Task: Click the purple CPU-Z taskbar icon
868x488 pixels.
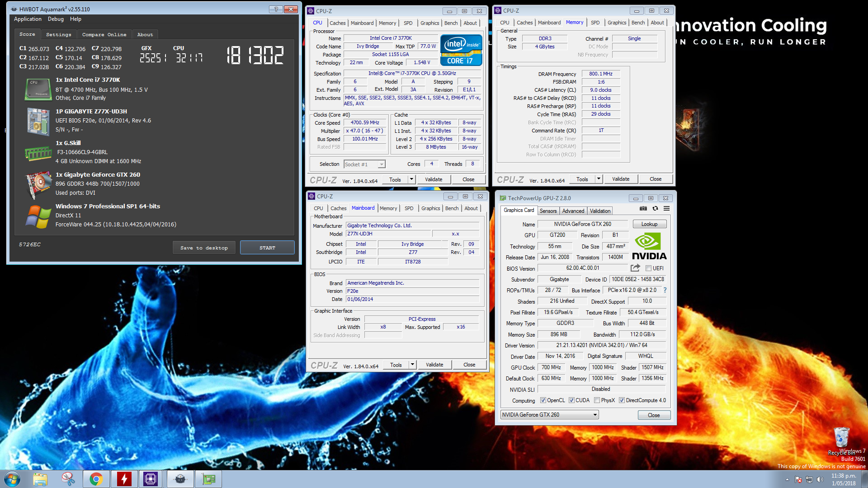Action: pos(151,479)
